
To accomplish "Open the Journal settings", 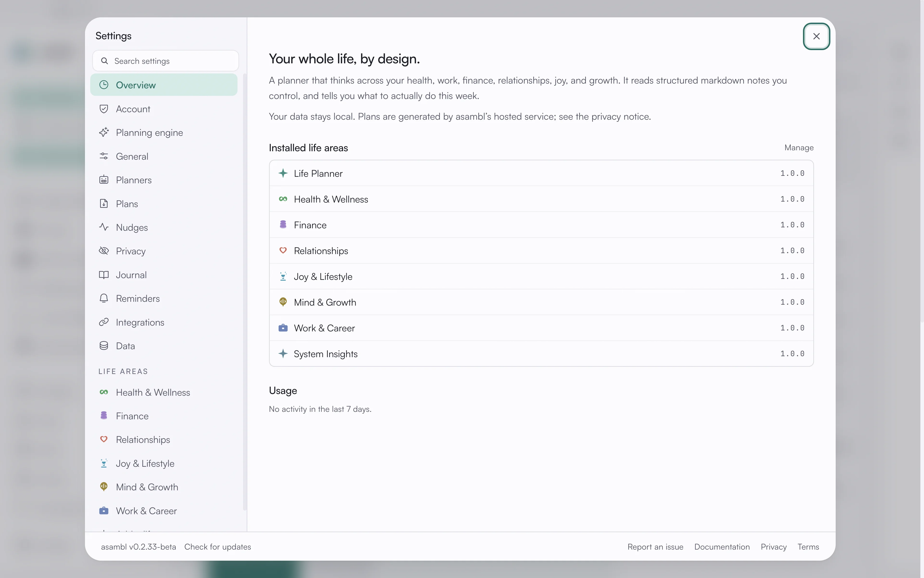I will [164, 275].
